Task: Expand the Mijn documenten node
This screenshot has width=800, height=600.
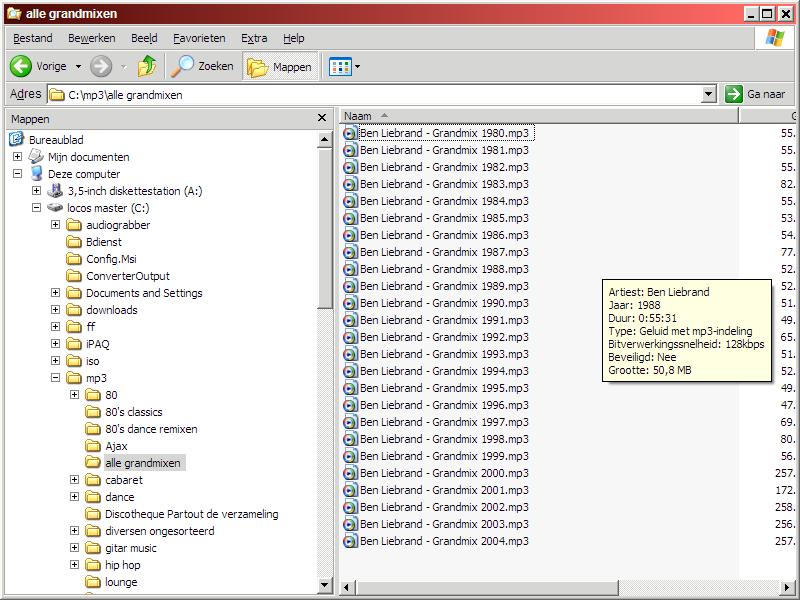Action: click(x=17, y=157)
